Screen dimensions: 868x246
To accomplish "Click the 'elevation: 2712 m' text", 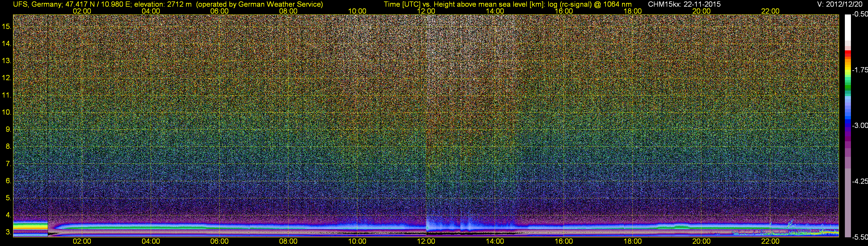I will coord(163,4).
